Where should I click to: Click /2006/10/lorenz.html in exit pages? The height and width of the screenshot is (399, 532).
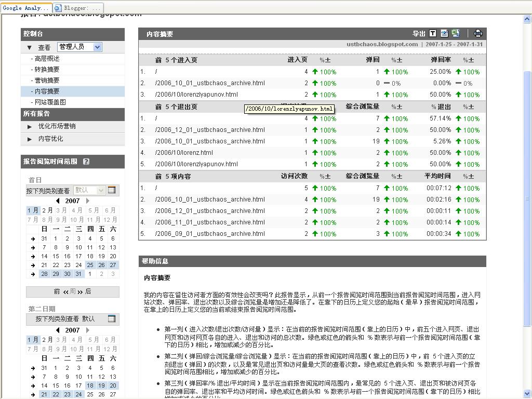point(184,153)
